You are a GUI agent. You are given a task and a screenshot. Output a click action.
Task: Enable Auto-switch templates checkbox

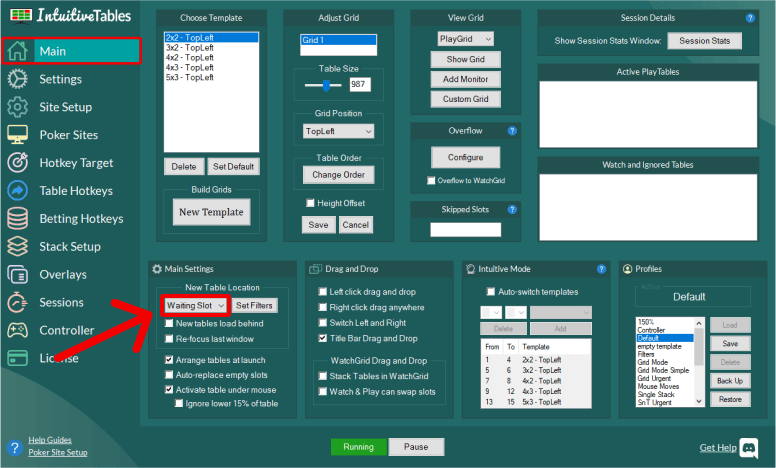tap(491, 292)
